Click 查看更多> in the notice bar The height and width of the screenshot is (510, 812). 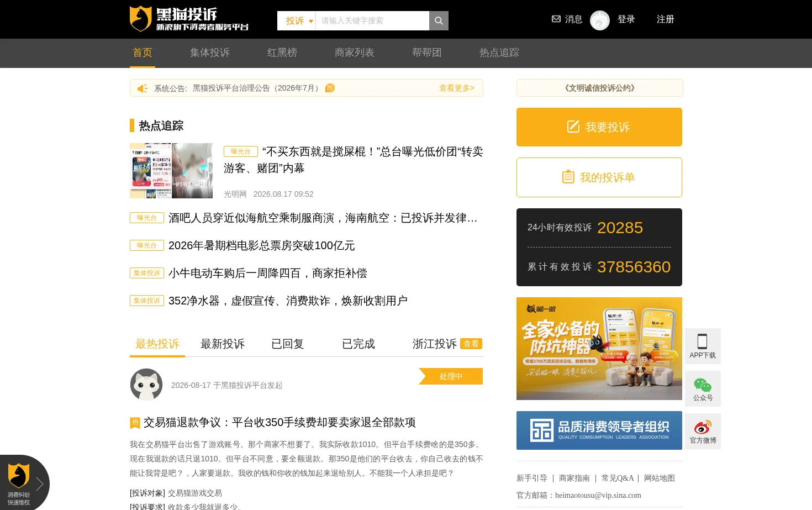[456, 88]
